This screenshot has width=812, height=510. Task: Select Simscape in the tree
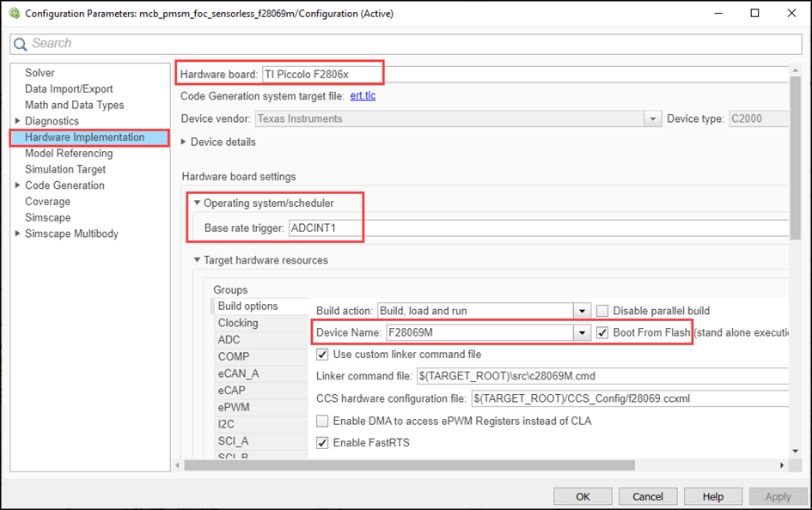(x=47, y=218)
